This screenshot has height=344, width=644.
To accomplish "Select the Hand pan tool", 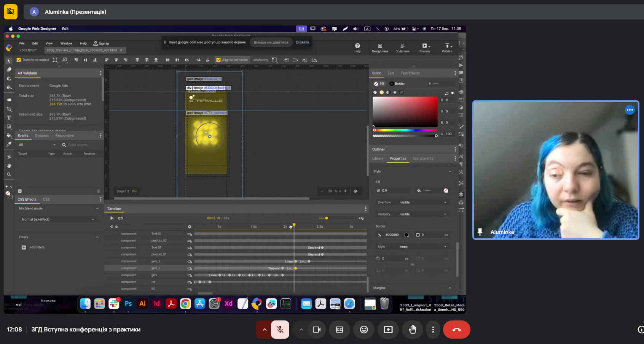I will [9, 166].
